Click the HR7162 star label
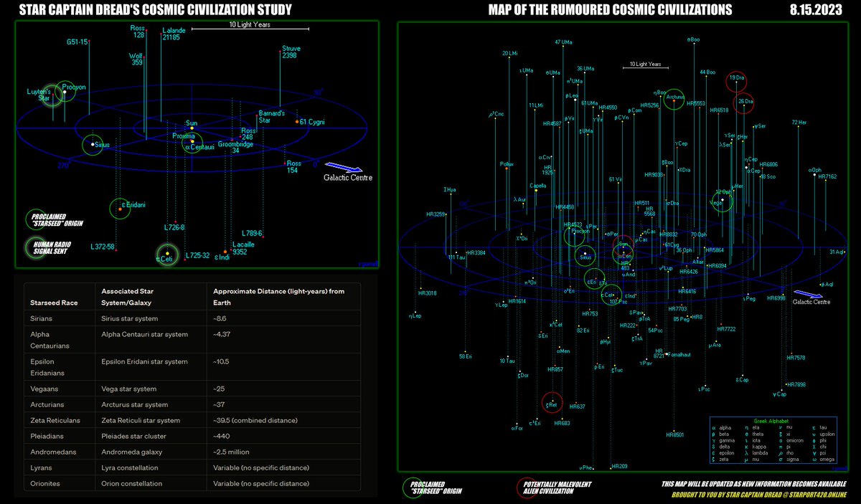Screen dimensions: 861x504 (x=827, y=176)
